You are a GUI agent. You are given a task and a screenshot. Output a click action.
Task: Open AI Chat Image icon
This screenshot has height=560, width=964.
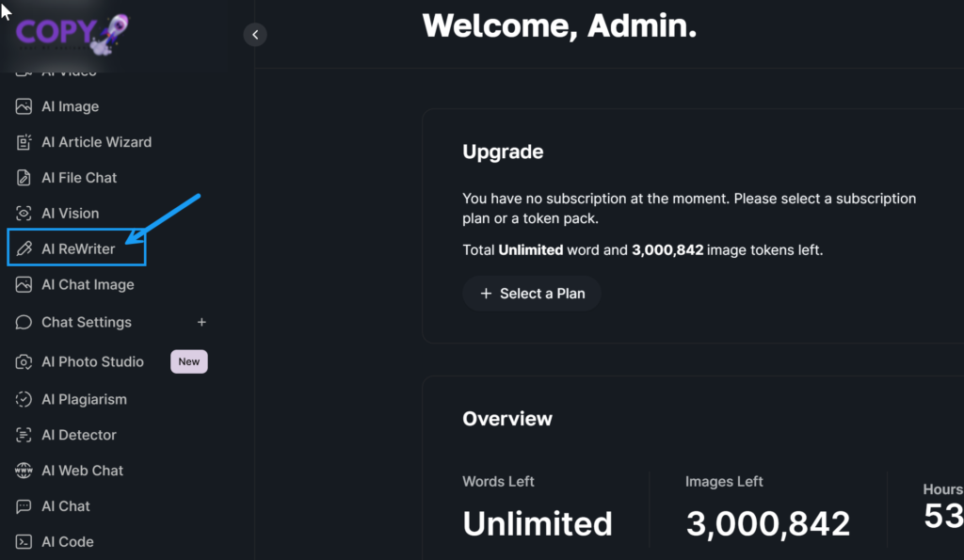click(x=24, y=284)
